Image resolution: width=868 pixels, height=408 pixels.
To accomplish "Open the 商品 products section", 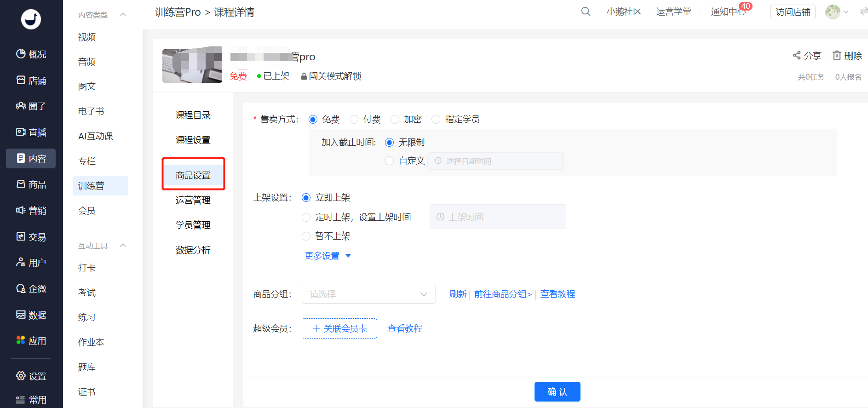I will (31, 184).
